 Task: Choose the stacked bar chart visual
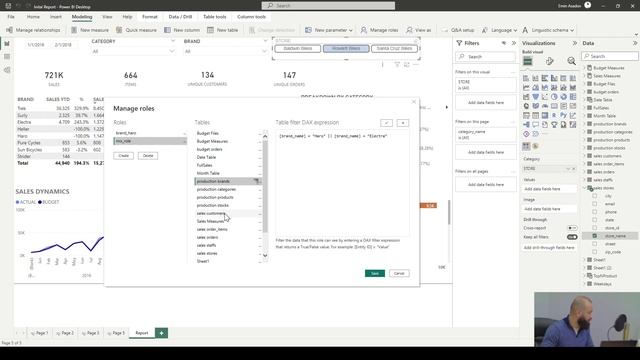(526, 78)
